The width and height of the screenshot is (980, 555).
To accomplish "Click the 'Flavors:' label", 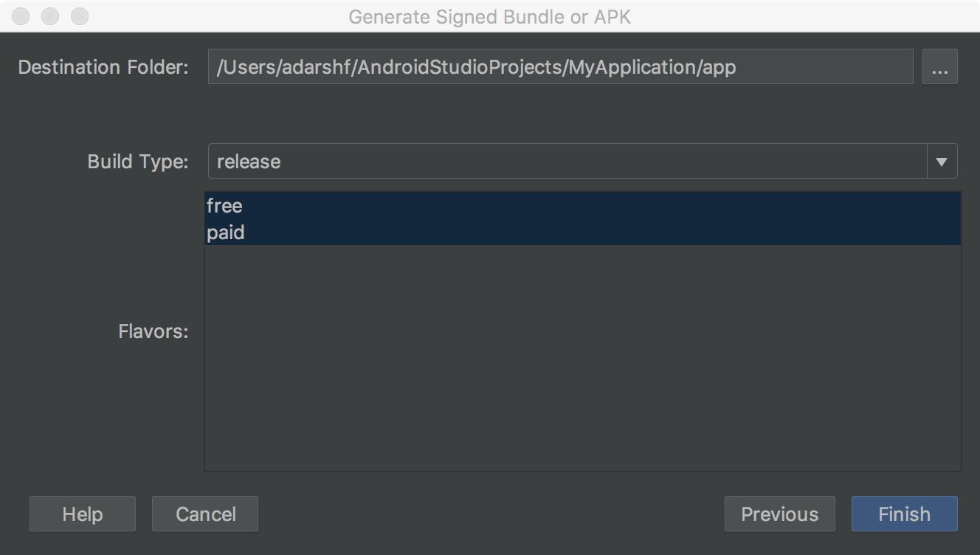I will click(x=153, y=331).
